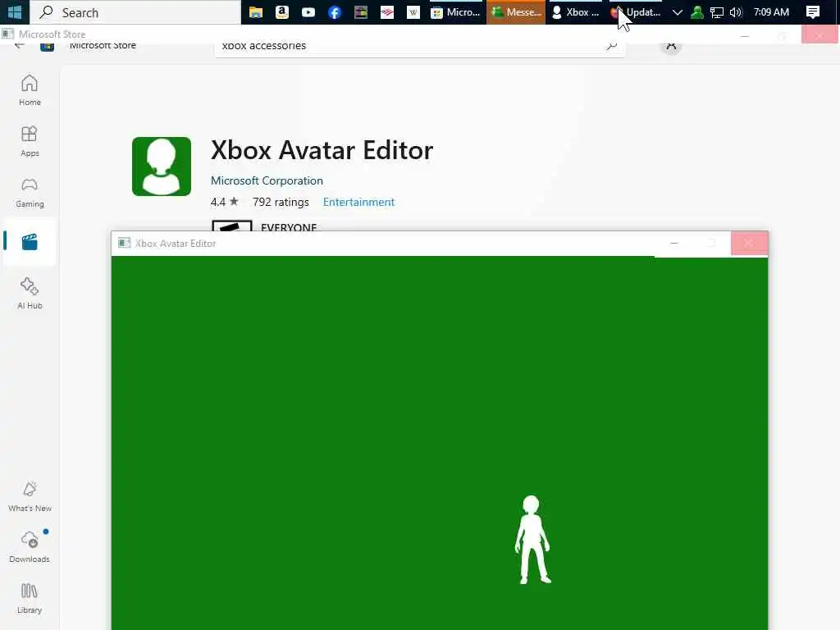Open YouTube from the taskbar
840x630 pixels.
(x=308, y=12)
